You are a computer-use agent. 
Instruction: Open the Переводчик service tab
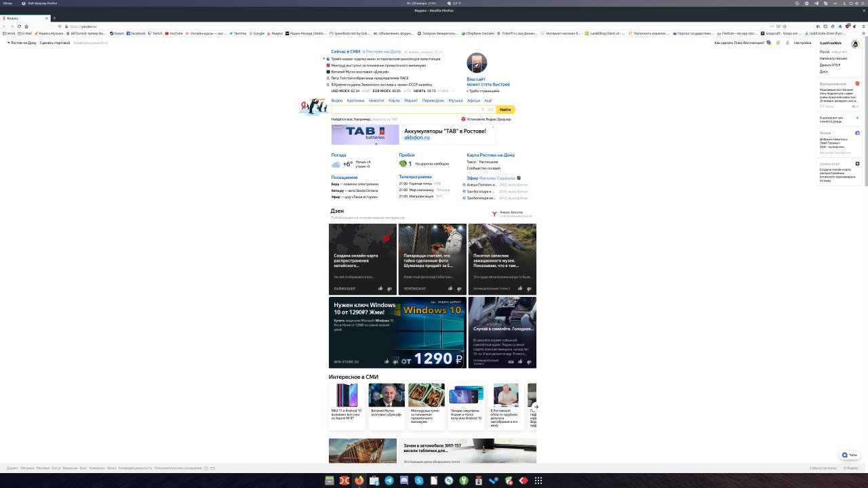(x=433, y=100)
